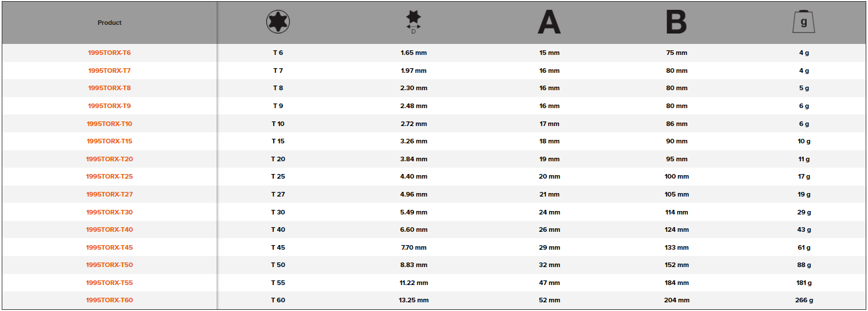Follow the 1995TORX-T20 link
The width and height of the screenshot is (868, 311).
point(110,159)
